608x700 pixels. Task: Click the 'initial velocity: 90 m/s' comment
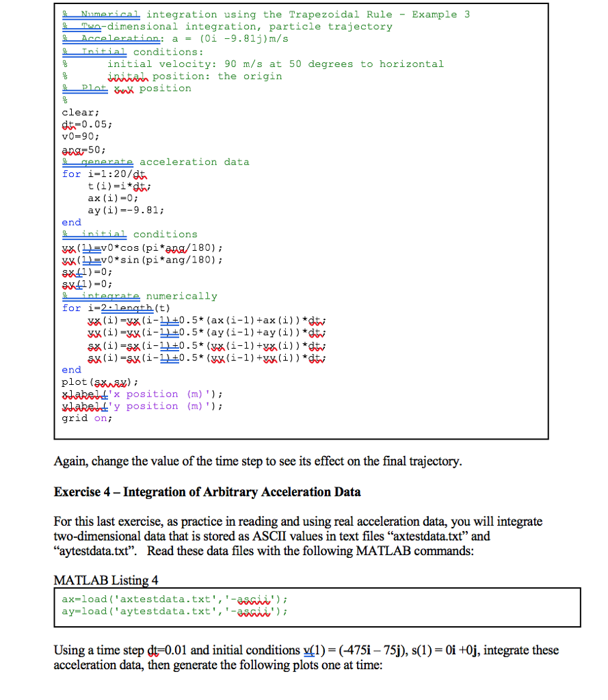276,64
